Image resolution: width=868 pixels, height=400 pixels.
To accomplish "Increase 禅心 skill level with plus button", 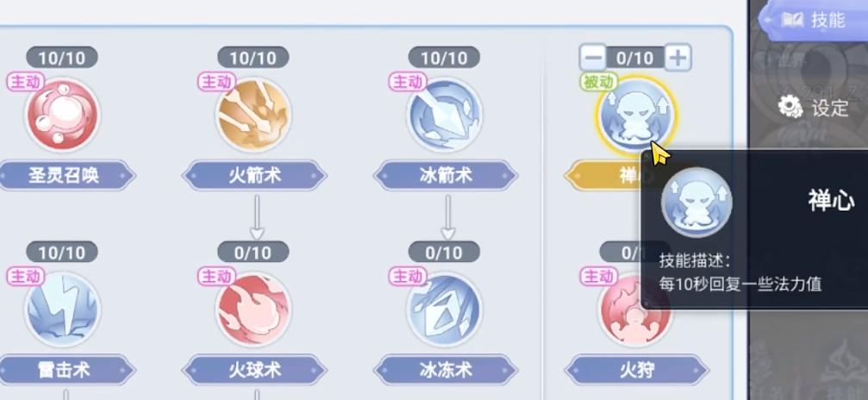I will 678,57.
